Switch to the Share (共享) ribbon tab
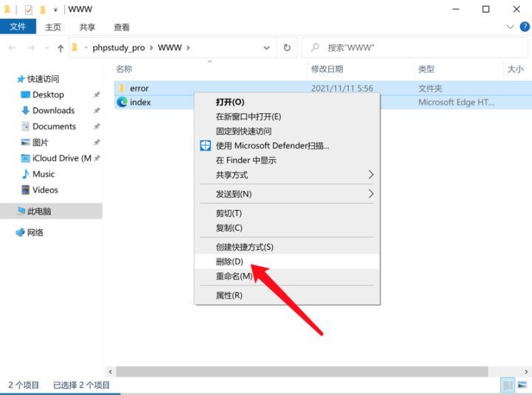 coord(87,27)
